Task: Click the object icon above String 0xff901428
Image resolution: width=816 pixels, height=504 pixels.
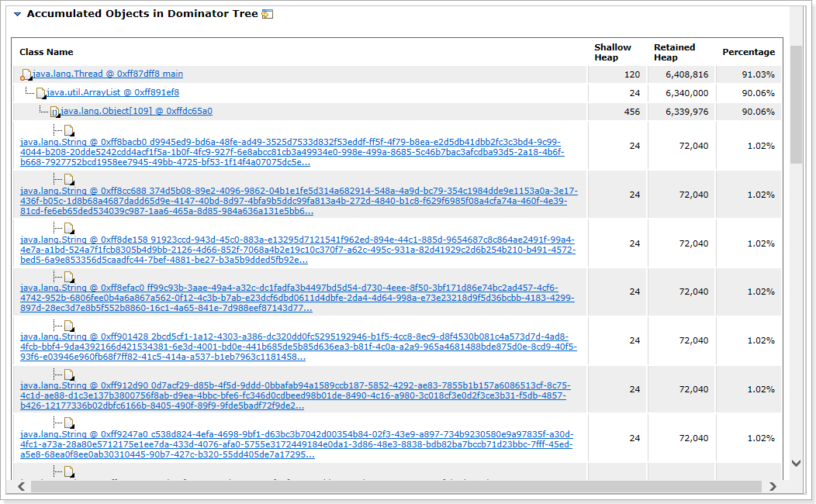Action: coord(69,326)
